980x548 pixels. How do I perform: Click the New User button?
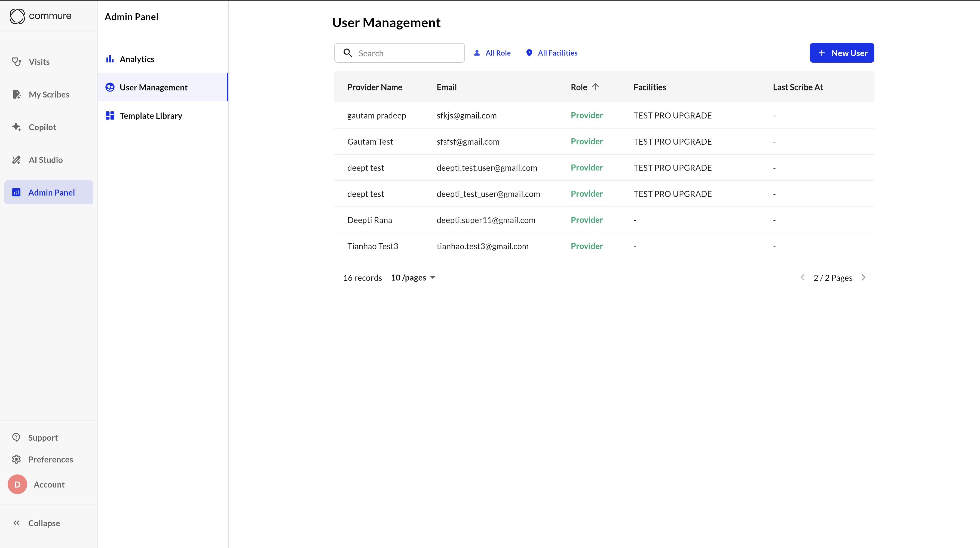pyautogui.click(x=841, y=53)
